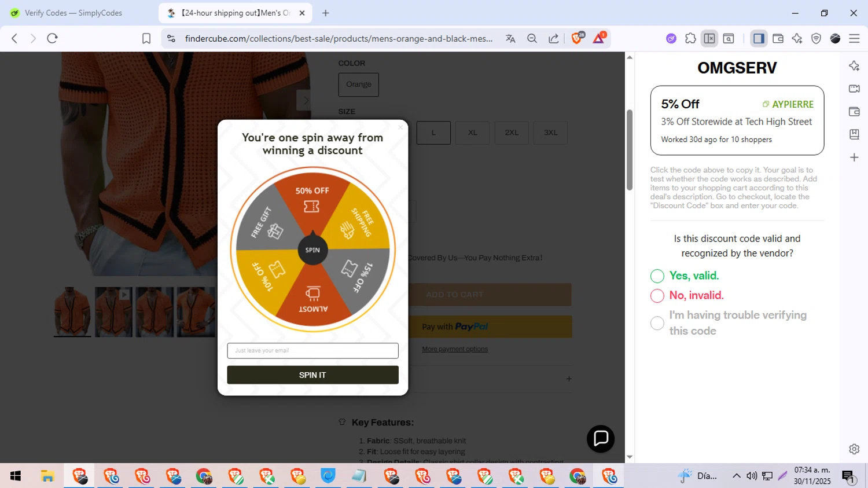This screenshot has width=868, height=488.
Task: Select 'Yes, valid.' radio option
Action: coord(657,276)
